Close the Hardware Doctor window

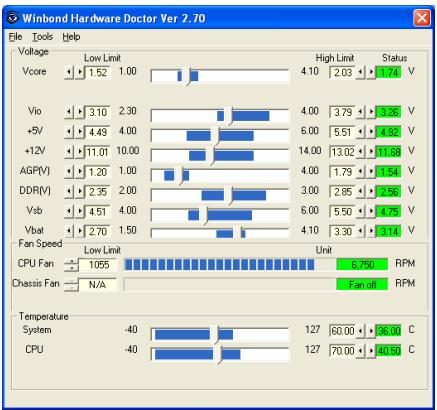point(422,17)
